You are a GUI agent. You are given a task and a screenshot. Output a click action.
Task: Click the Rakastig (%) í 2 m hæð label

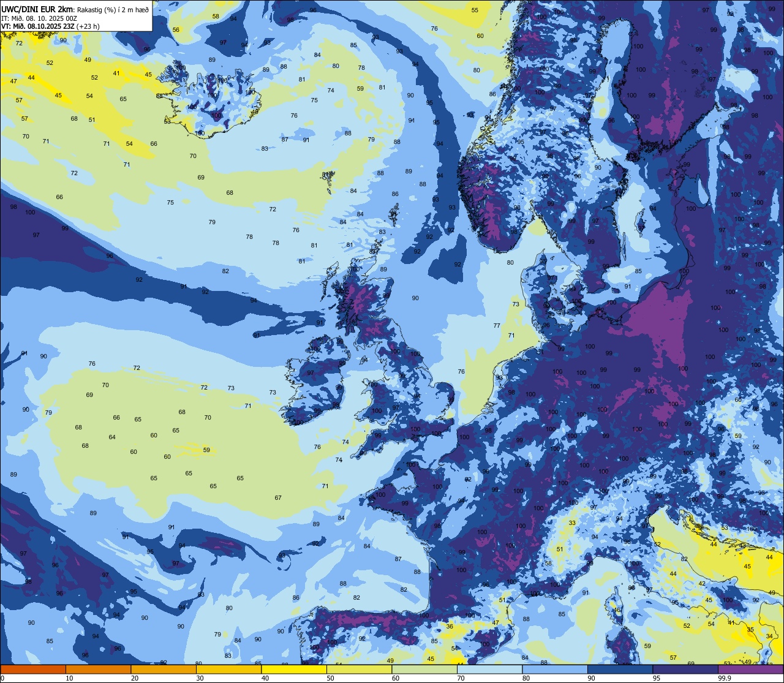coord(113,9)
